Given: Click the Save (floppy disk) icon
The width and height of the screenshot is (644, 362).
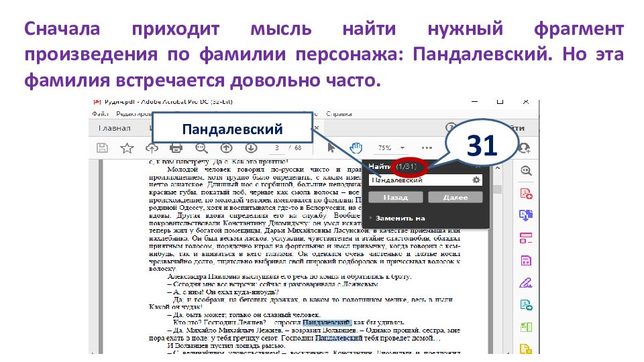Looking at the screenshot, I should (x=102, y=147).
